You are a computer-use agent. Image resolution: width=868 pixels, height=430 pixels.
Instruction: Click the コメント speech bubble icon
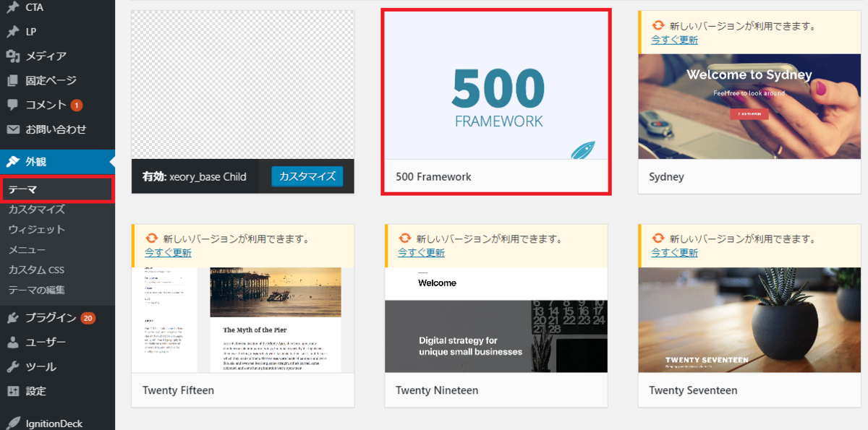pyautogui.click(x=12, y=105)
